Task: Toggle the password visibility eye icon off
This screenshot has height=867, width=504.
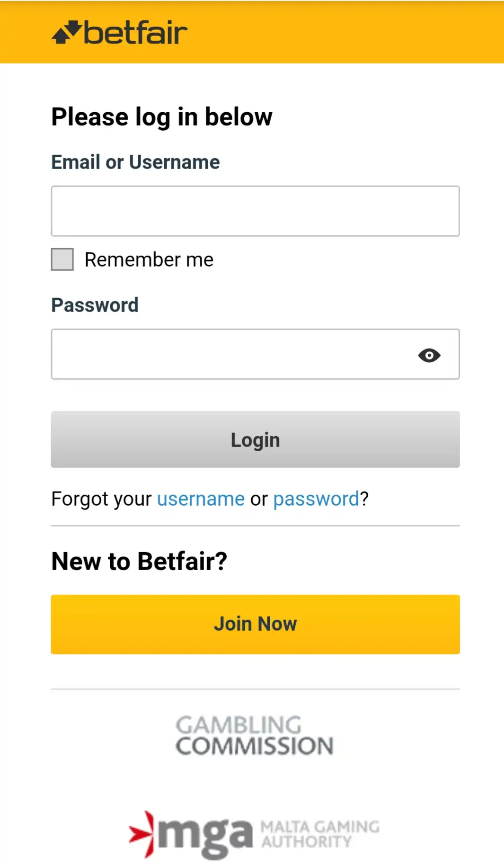Action: (x=430, y=355)
